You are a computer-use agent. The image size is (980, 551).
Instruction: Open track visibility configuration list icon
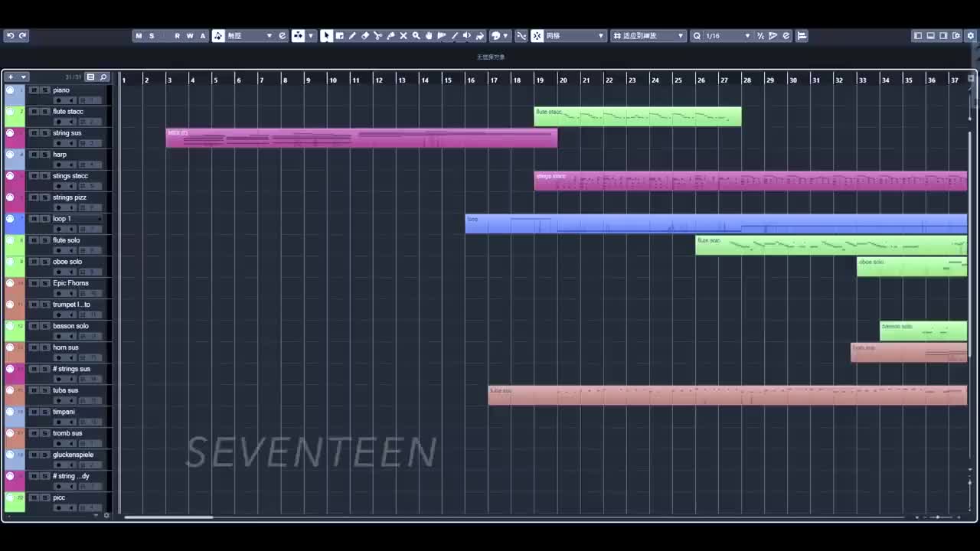(x=90, y=77)
